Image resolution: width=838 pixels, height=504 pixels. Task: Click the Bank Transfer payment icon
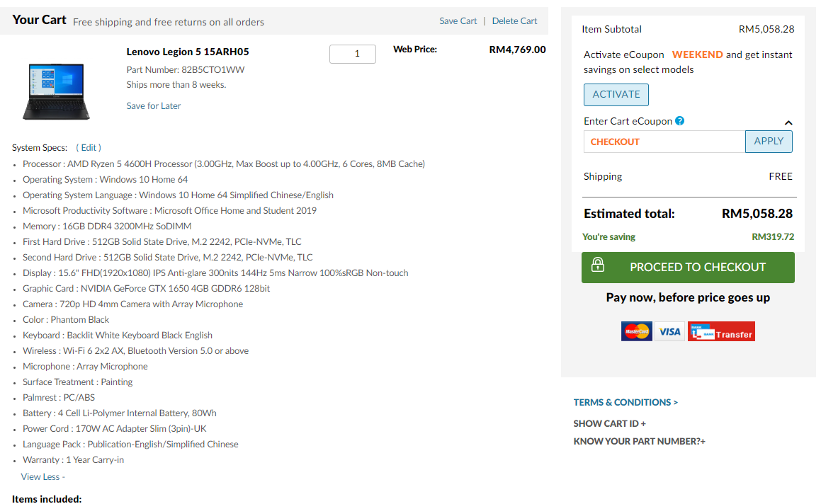click(721, 331)
